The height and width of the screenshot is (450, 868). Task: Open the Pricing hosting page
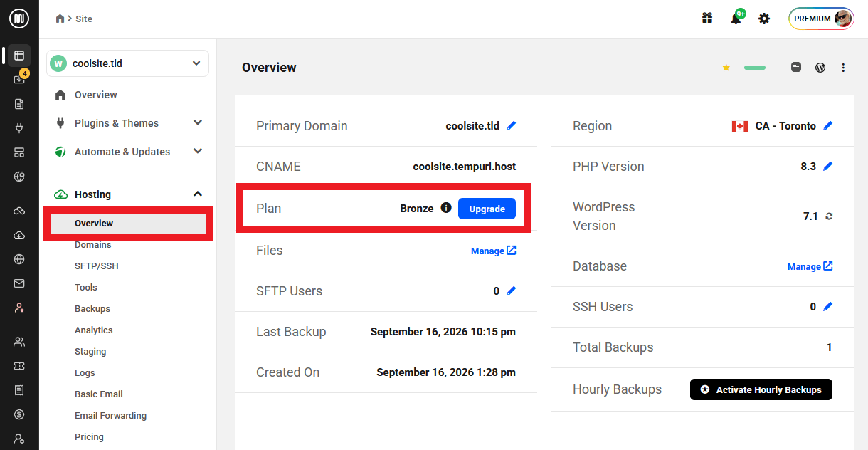coord(89,437)
